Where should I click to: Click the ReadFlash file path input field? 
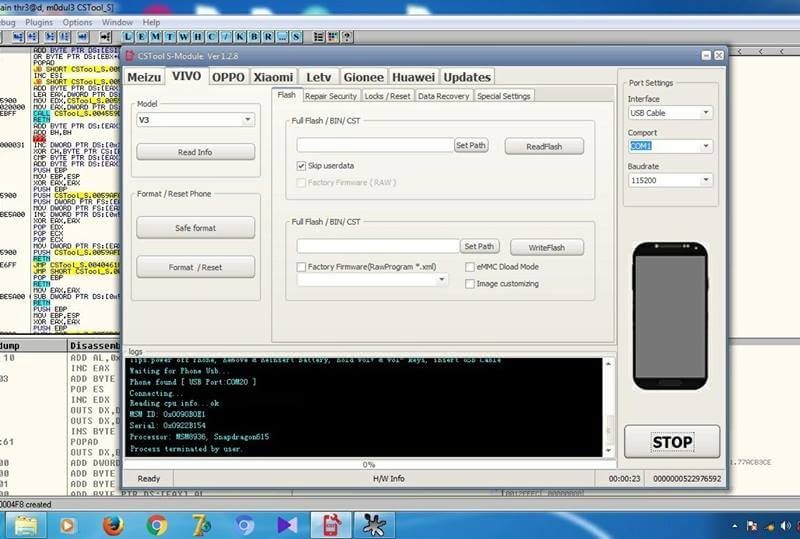pyautogui.click(x=375, y=145)
